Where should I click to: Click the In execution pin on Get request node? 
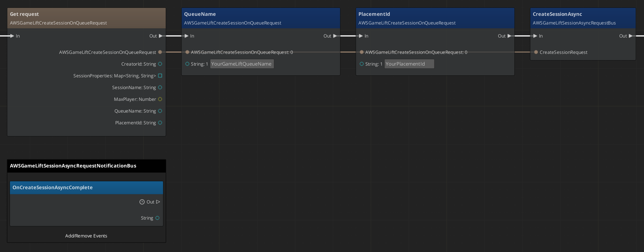coord(12,36)
